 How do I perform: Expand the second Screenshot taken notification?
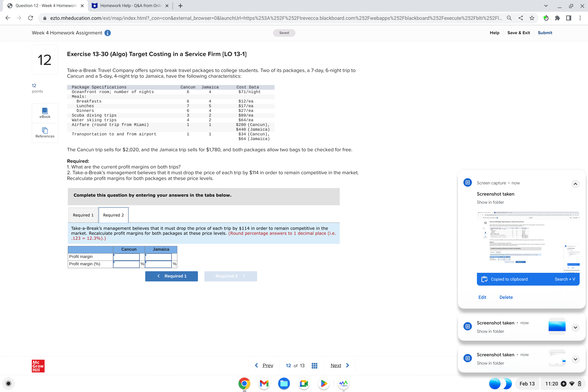coord(575,327)
